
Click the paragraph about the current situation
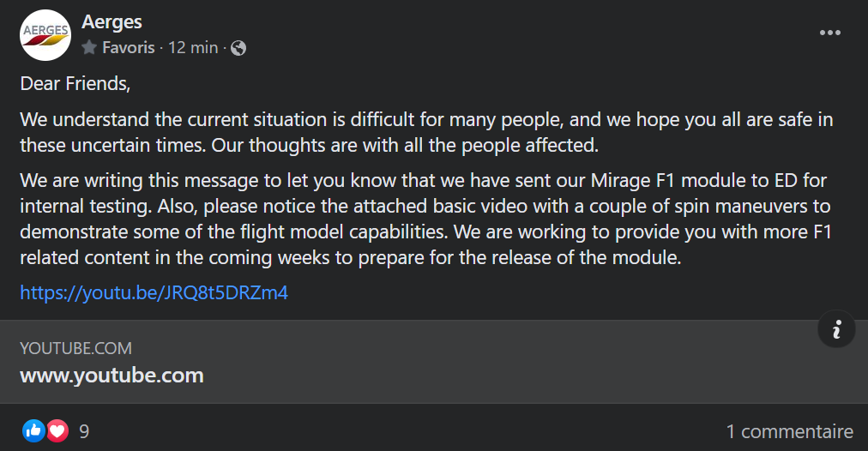426,132
